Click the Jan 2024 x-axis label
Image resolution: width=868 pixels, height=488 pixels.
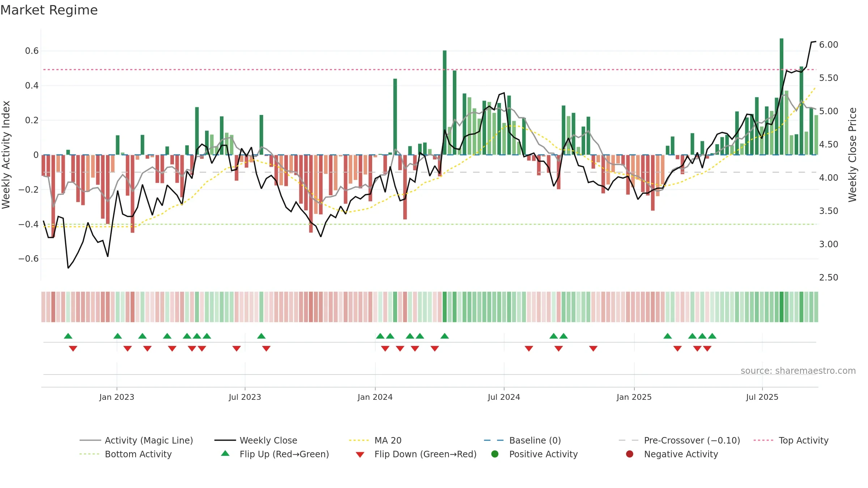tap(375, 397)
